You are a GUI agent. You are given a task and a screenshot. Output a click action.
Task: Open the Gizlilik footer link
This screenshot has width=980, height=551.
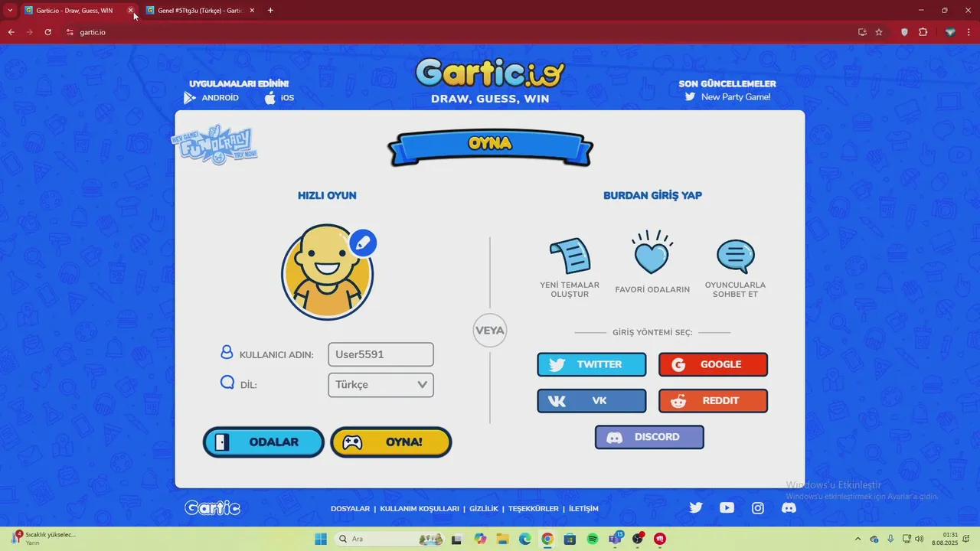[x=484, y=509]
